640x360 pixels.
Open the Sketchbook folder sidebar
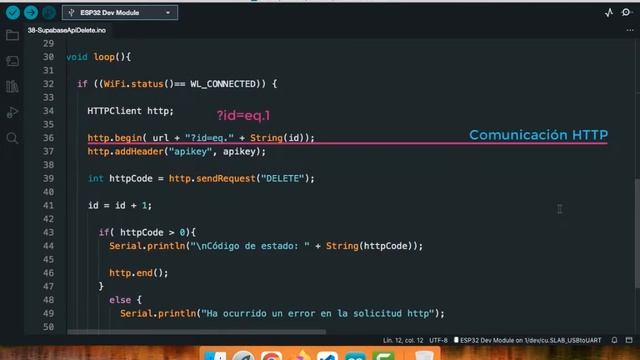click(12, 35)
